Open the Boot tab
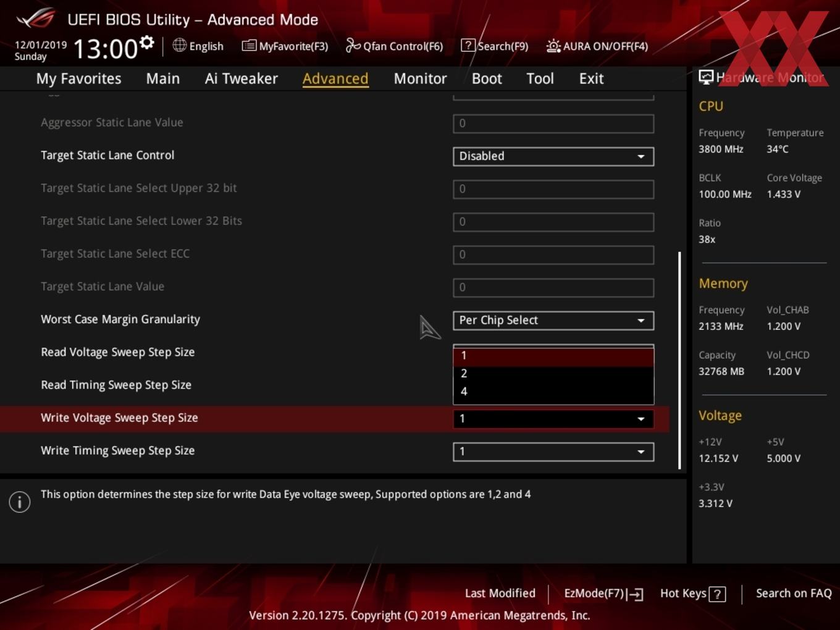840x630 pixels. (487, 78)
